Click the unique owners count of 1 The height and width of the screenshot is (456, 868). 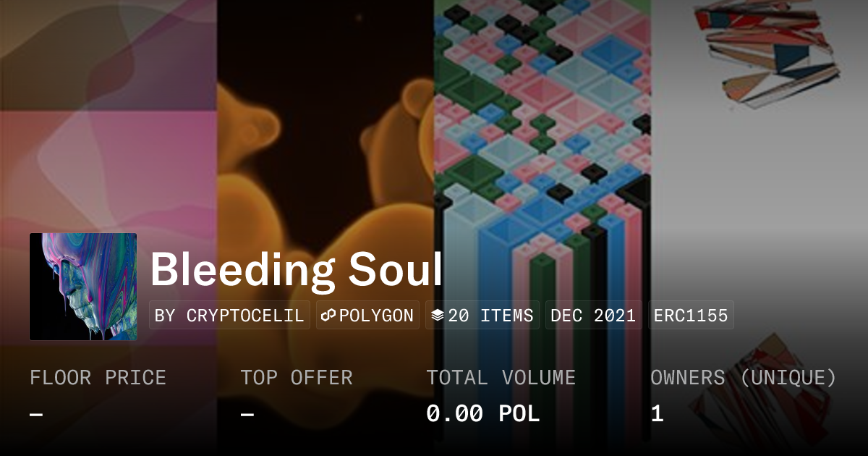coord(657,414)
